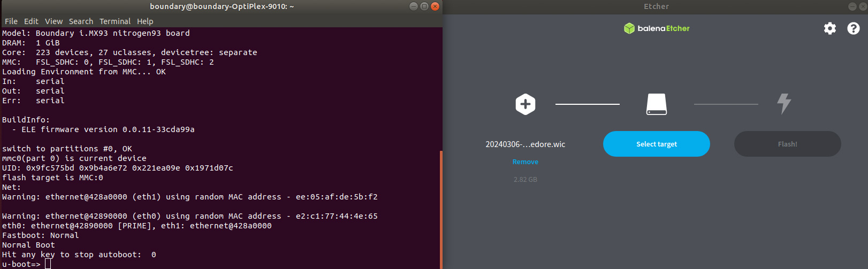
Task: Click the drive target icon
Action: click(x=656, y=104)
